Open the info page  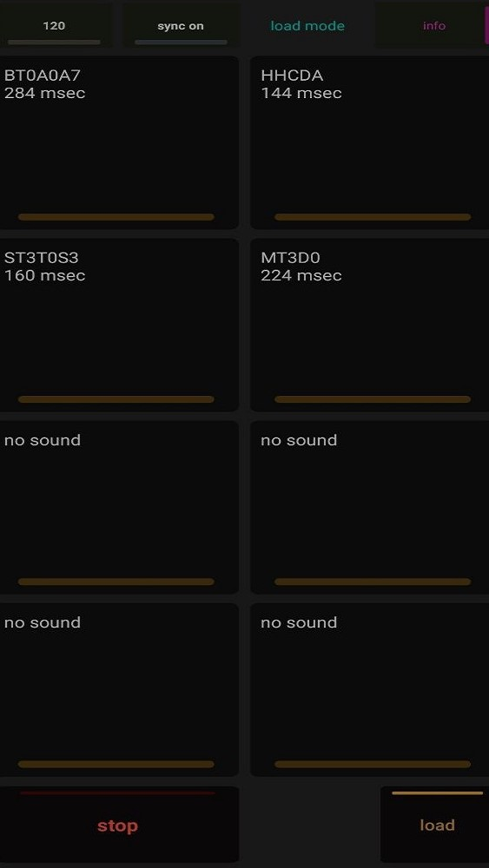pyautogui.click(x=434, y=25)
